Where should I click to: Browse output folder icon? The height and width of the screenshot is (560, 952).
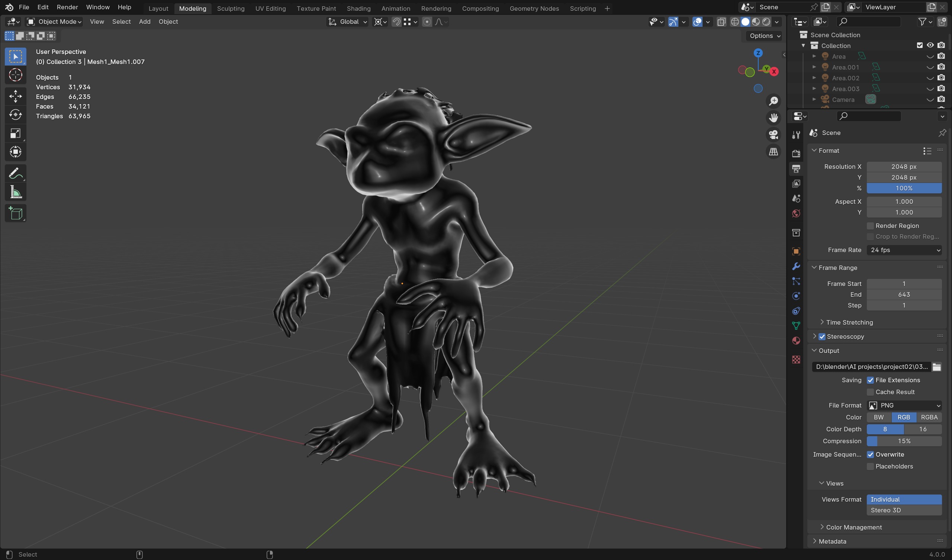936,367
